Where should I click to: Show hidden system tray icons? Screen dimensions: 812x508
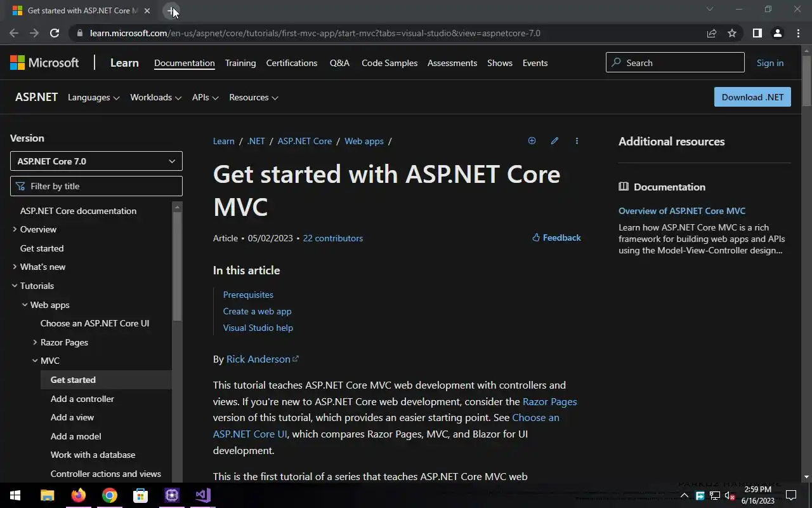[684, 495]
